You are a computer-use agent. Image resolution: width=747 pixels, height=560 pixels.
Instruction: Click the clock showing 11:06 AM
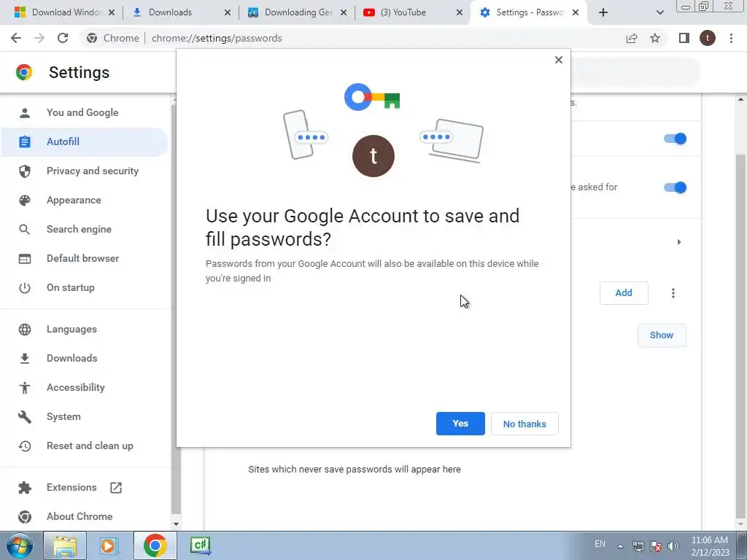tap(709, 540)
